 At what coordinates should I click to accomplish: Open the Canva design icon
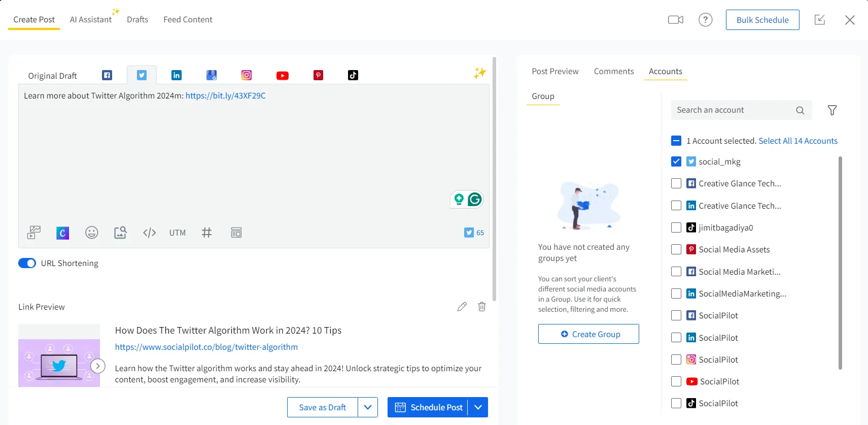[62, 233]
